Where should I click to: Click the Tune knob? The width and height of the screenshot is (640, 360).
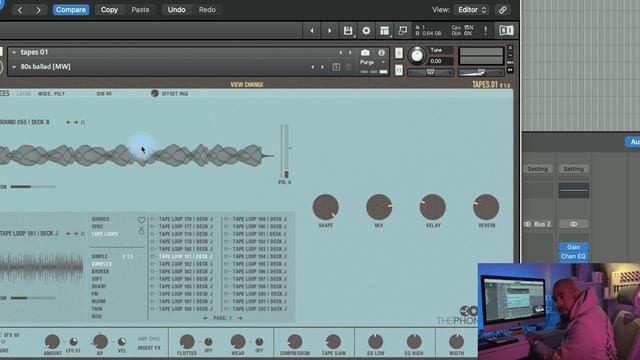pyautogui.click(x=417, y=56)
